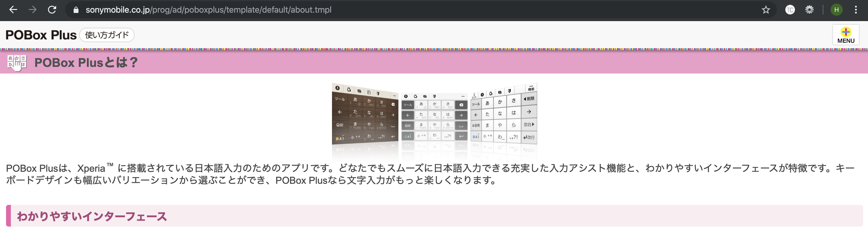
Task: Select the sonymobile.co.jp URL in the address bar
Action: [208, 10]
